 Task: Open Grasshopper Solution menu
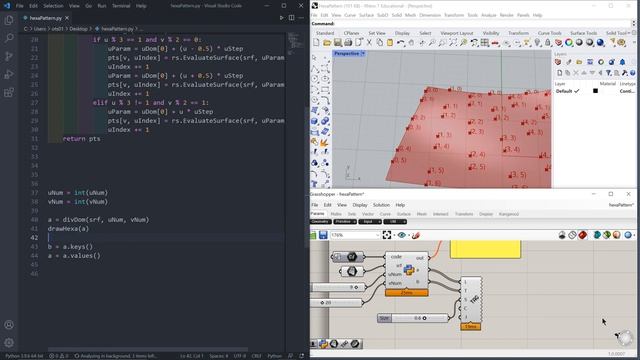click(x=381, y=205)
